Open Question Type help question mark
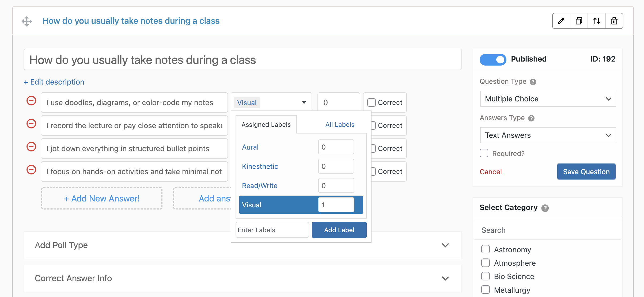The width and height of the screenshot is (644, 297). [x=533, y=82]
